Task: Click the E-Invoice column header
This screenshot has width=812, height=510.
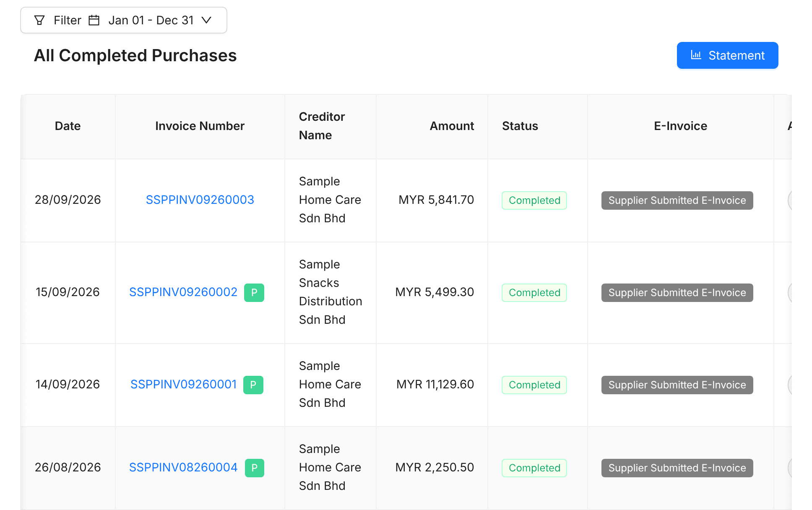Action: coord(680,126)
